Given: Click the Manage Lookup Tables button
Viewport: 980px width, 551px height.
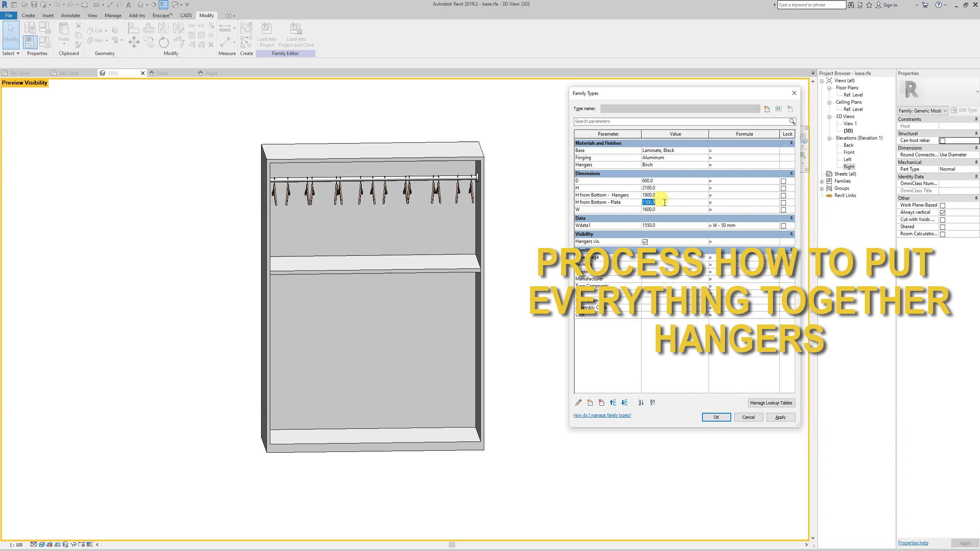Looking at the screenshot, I should (x=771, y=403).
